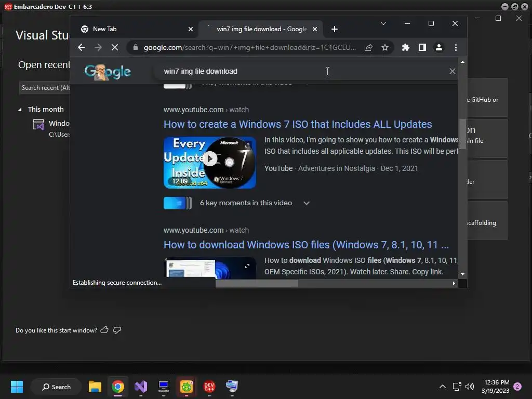Open volume control tray icon
This screenshot has height=399, width=532.
[x=470, y=387]
